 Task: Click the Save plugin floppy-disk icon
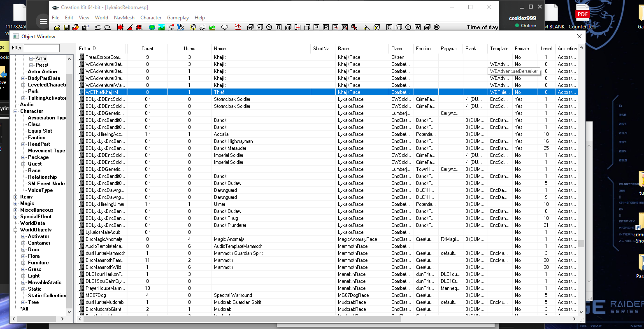point(67,28)
